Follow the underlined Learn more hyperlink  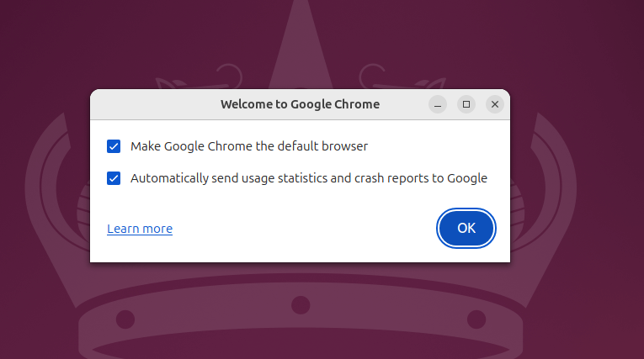(140, 229)
